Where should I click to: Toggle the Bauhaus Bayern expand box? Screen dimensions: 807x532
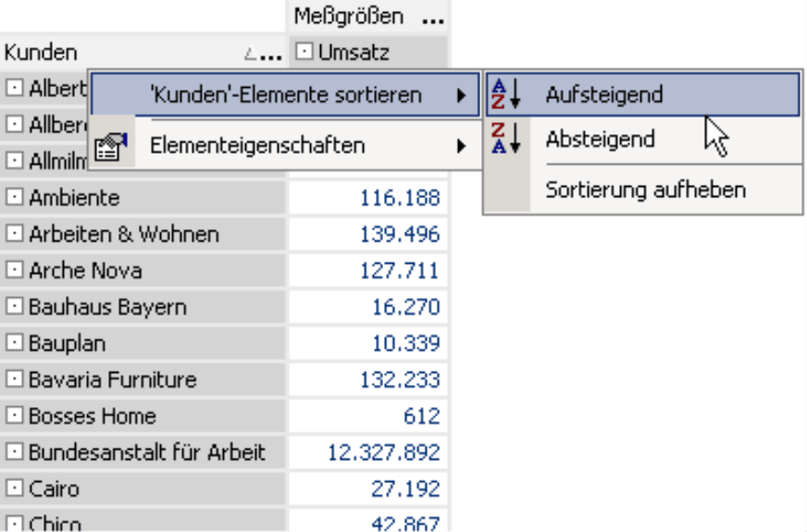pyautogui.click(x=15, y=307)
